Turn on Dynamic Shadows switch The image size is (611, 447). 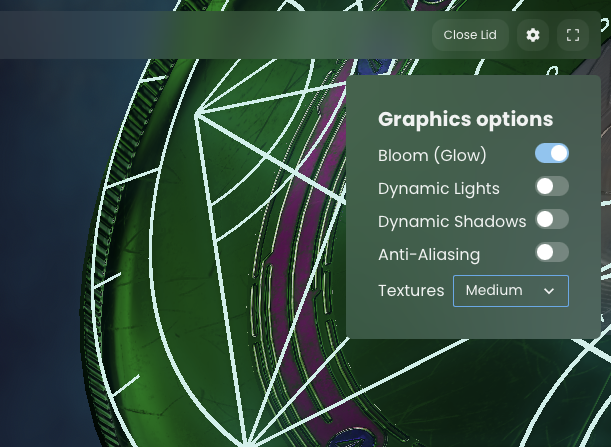coord(552,219)
